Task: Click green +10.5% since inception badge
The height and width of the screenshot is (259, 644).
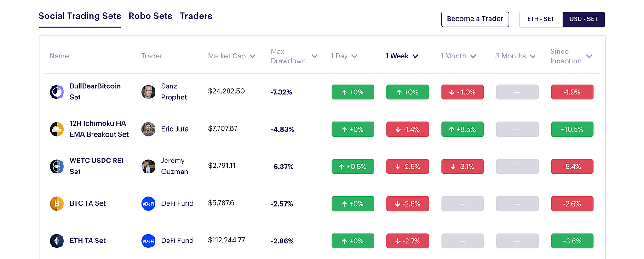Action: pos(572,129)
